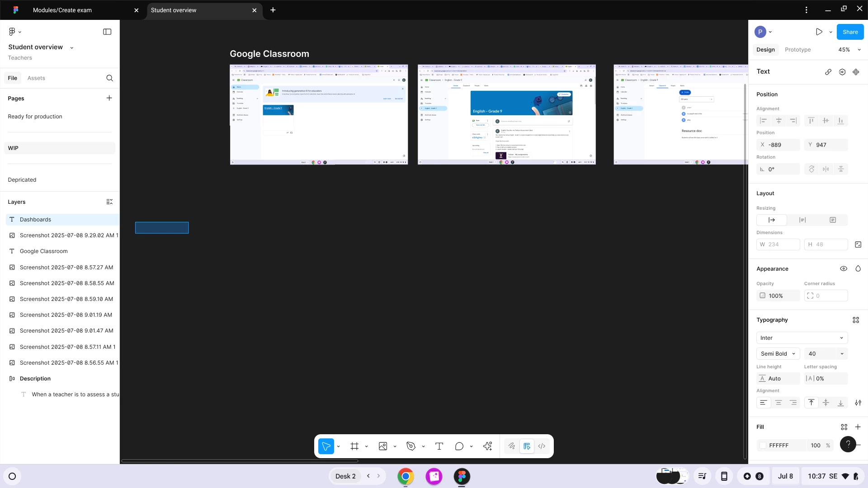The height and width of the screenshot is (488, 868).
Task: Switch to Dev Mode icon
Action: (x=542, y=446)
